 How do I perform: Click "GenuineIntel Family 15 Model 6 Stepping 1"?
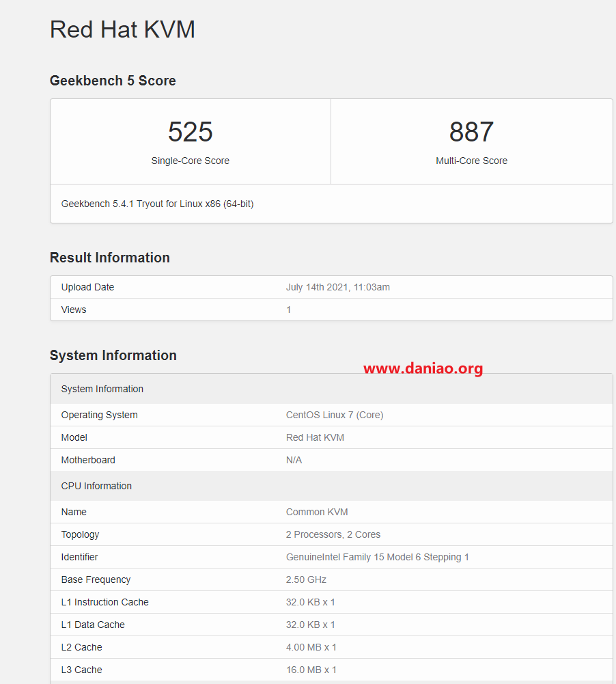[378, 557]
